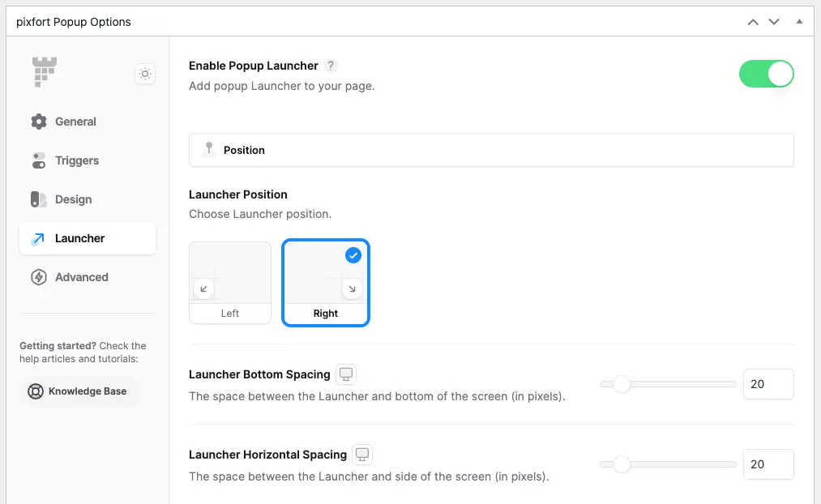Select the Left launcher position option
This screenshot has width=821, height=504.
(230, 283)
